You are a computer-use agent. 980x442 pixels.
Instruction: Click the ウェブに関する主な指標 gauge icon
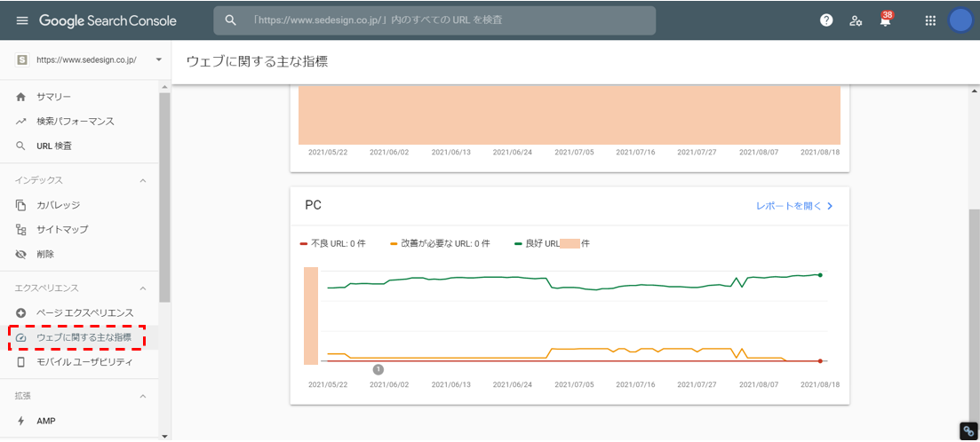[20, 338]
